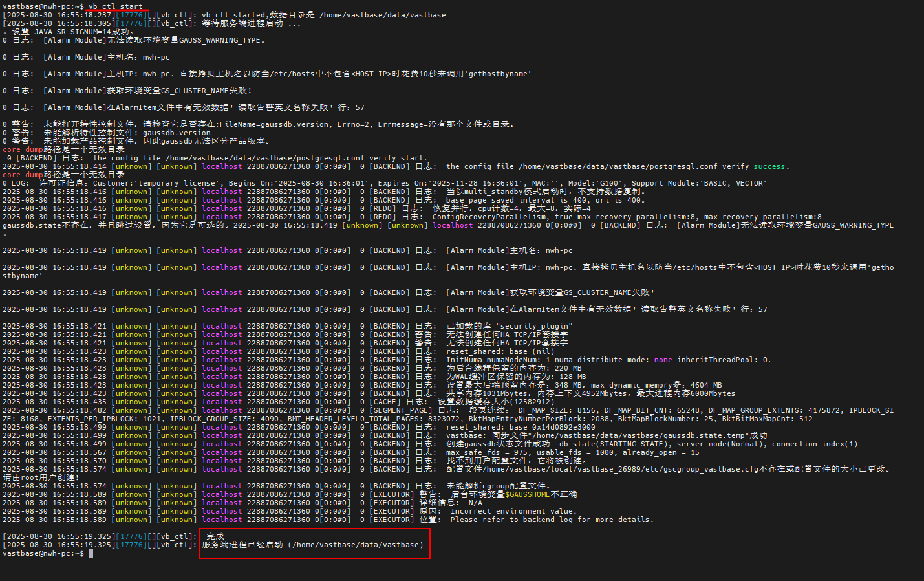Viewport: 924px width, 581px height.
Task: Click "BktMapEntryNumberPerBlock: 2038"
Action: click(539, 419)
